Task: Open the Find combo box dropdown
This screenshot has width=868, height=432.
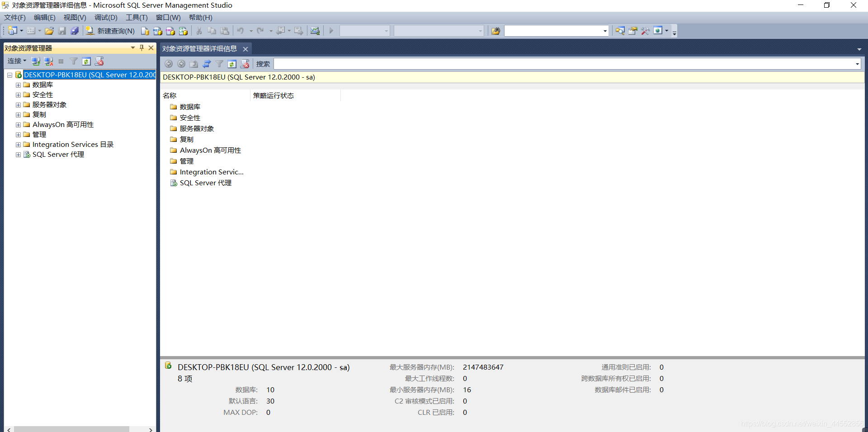Action: [605, 31]
